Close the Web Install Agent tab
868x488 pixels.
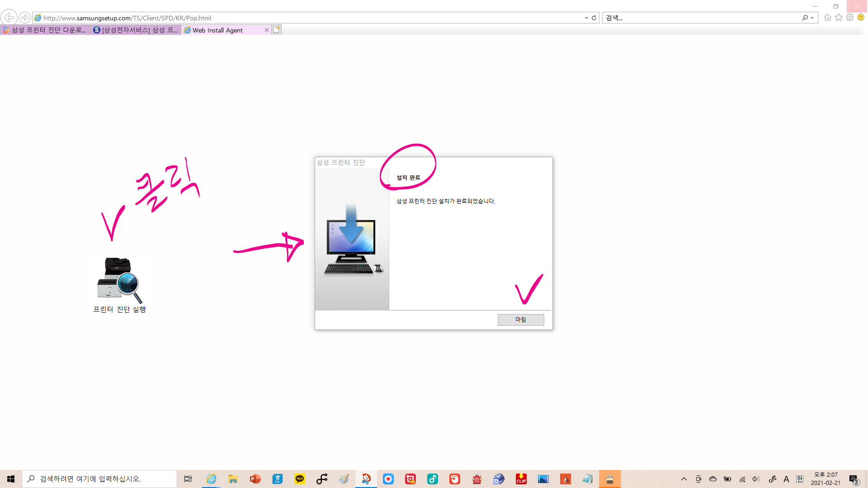coord(267,30)
